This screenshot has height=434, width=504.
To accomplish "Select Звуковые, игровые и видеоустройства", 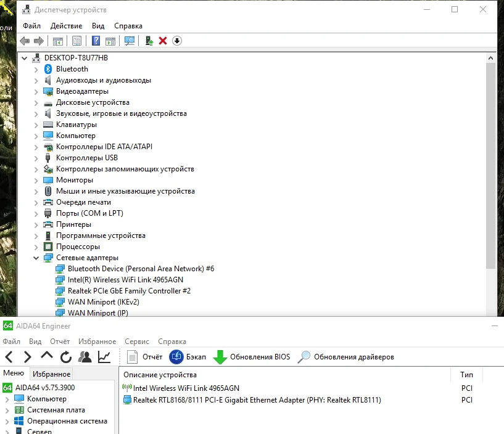I will [x=121, y=113].
